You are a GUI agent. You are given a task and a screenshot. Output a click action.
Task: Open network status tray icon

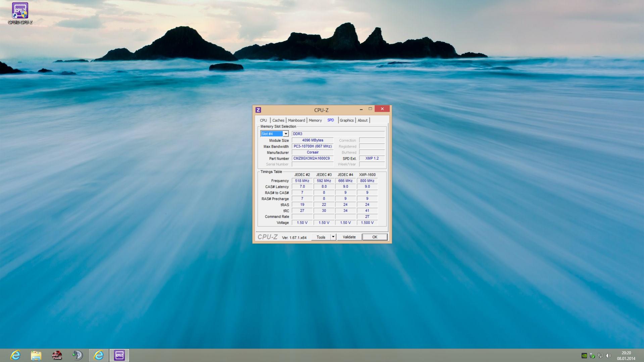(x=600, y=356)
